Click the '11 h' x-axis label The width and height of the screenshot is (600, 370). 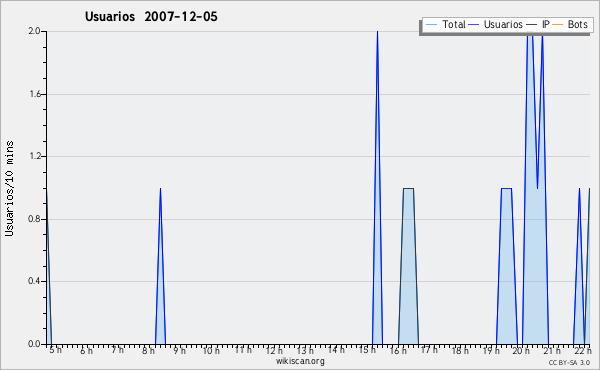pos(243,350)
